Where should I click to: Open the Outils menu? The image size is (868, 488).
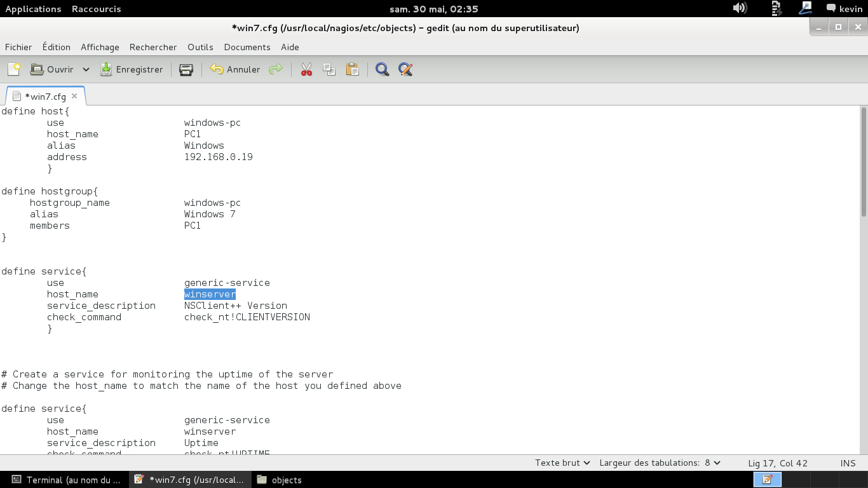[x=200, y=47]
